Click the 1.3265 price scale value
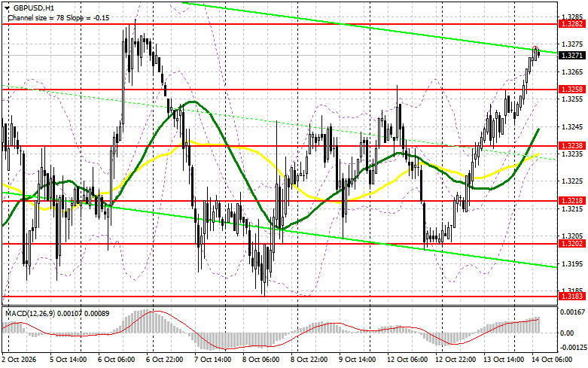The height and width of the screenshot is (368, 588). [572, 71]
